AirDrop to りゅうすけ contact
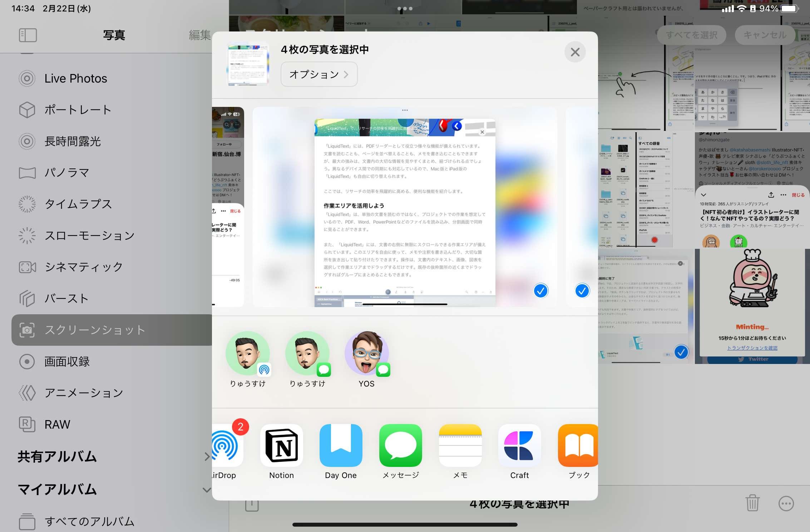Viewport: 810px width, 532px height. pos(248,359)
